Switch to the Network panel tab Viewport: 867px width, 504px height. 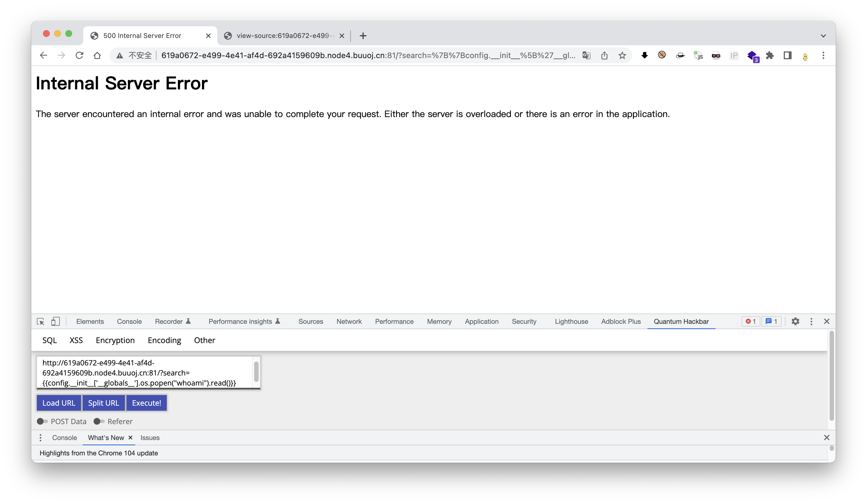tap(349, 321)
